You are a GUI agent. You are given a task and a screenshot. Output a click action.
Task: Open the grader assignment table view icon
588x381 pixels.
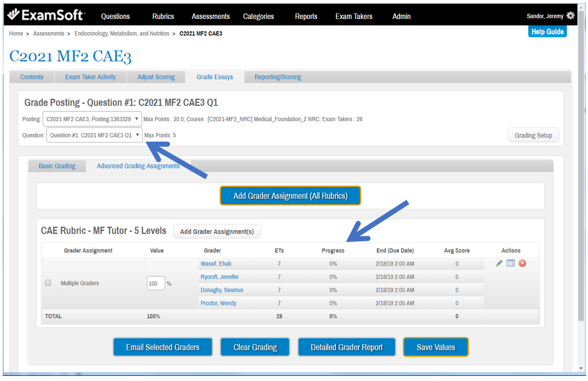(511, 263)
